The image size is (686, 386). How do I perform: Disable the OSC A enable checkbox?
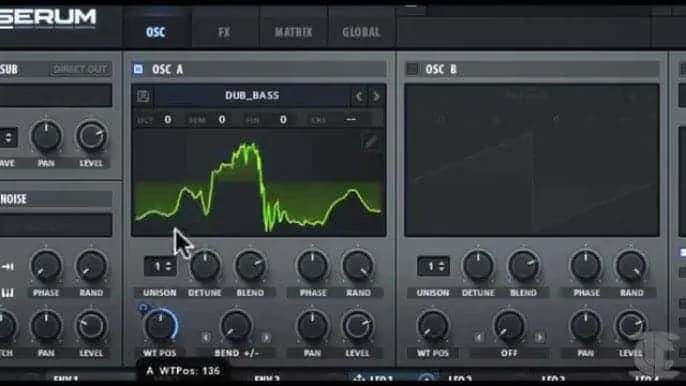pos(138,69)
